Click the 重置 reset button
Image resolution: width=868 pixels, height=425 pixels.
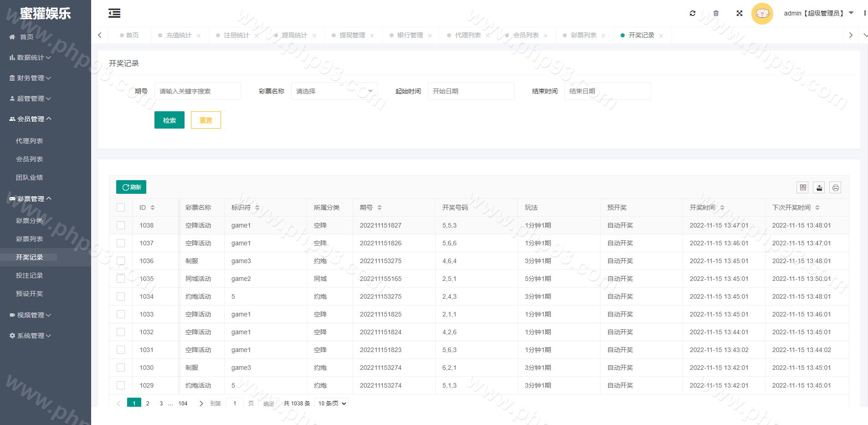click(x=205, y=120)
